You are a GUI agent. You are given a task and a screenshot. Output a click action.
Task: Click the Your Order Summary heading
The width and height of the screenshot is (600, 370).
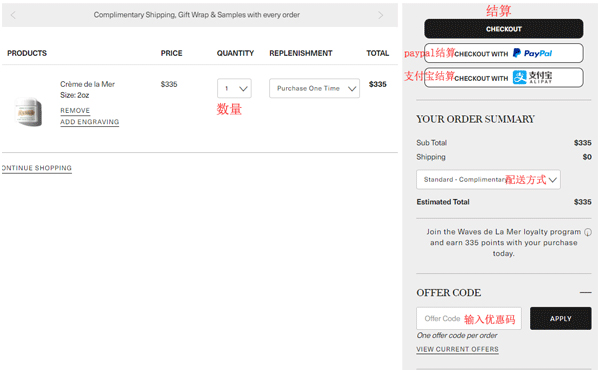pyautogui.click(x=475, y=119)
